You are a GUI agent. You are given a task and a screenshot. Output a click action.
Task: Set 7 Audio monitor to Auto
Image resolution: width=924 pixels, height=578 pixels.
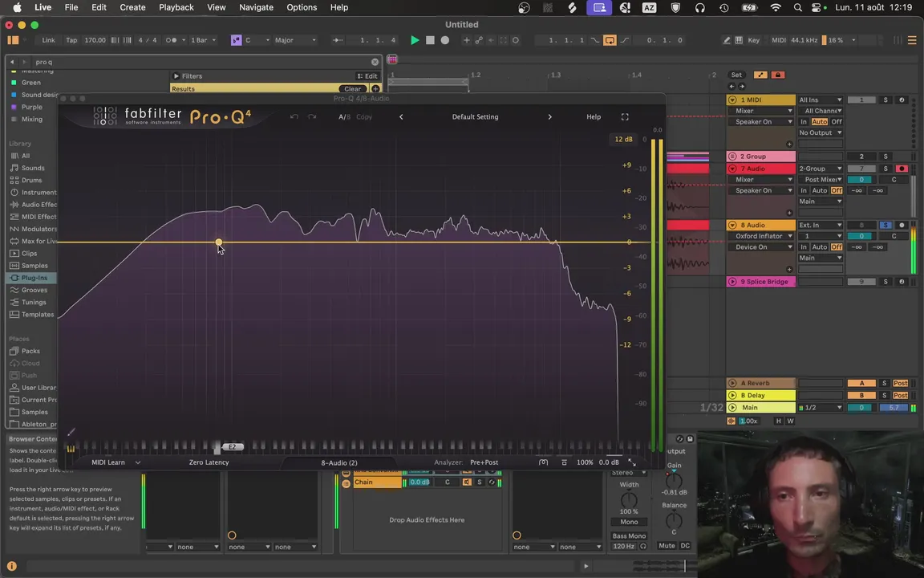click(x=819, y=190)
